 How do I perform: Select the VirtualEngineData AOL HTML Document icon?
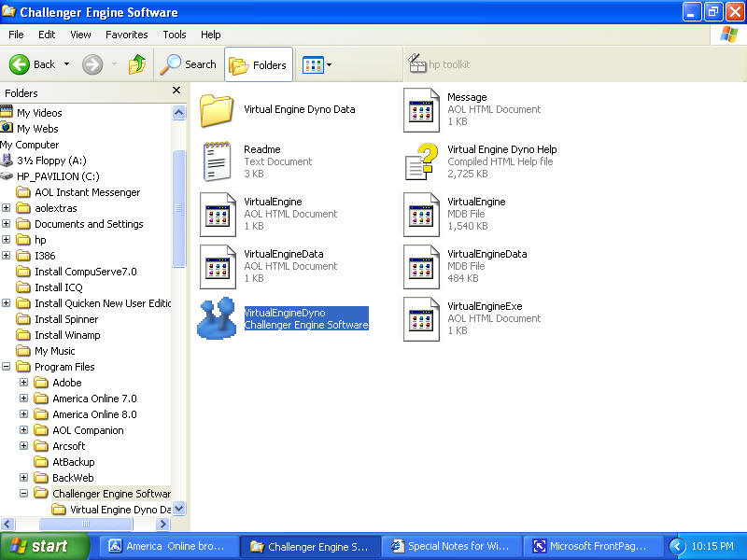(218, 267)
